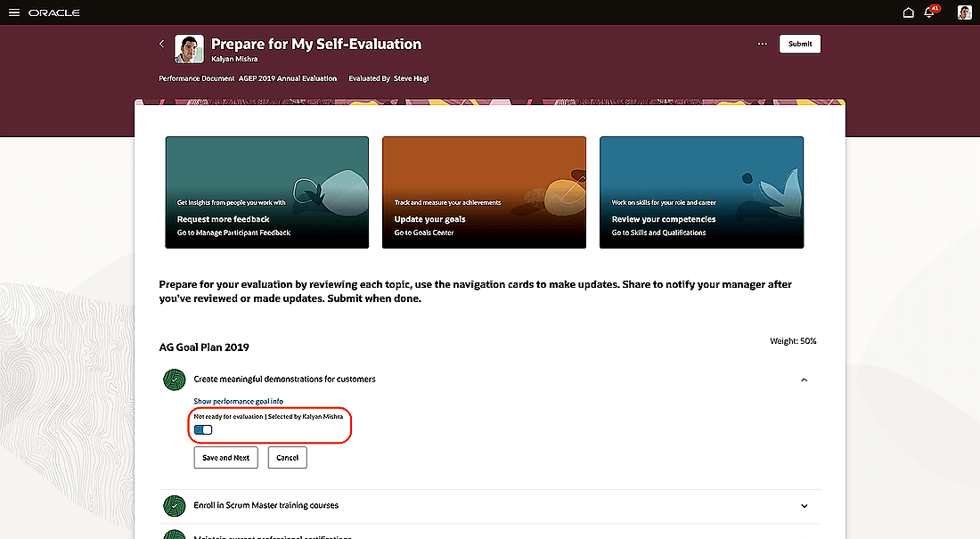Go to the home page icon
The image size is (980, 539).
(908, 12)
